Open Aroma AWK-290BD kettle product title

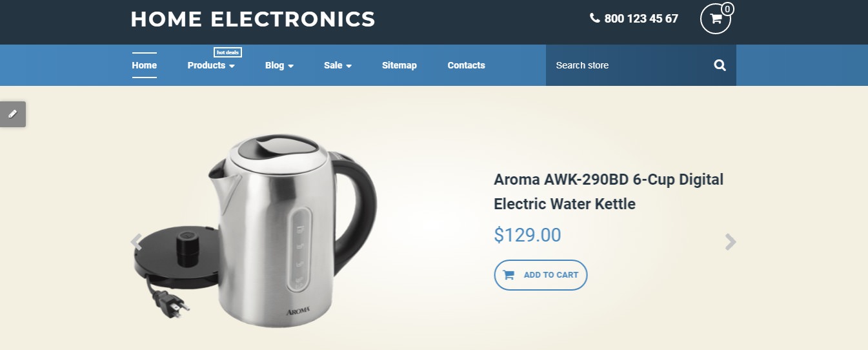609,192
